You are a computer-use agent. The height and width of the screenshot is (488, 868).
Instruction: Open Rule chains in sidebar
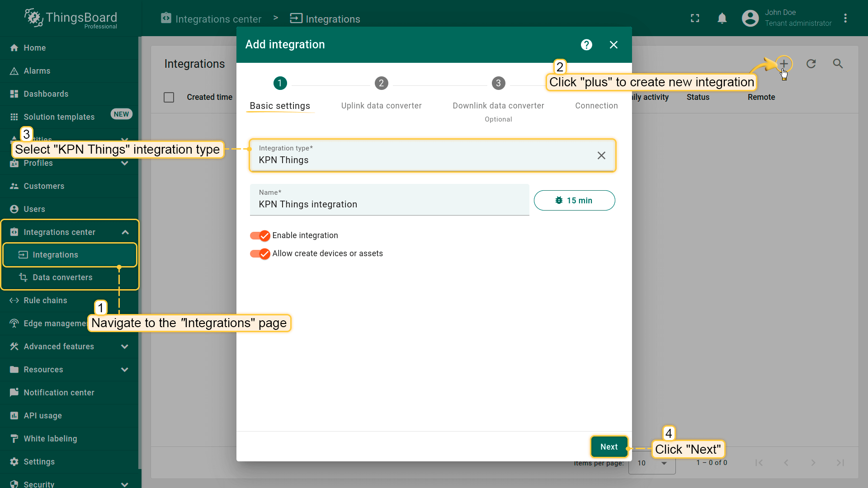(45, 300)
